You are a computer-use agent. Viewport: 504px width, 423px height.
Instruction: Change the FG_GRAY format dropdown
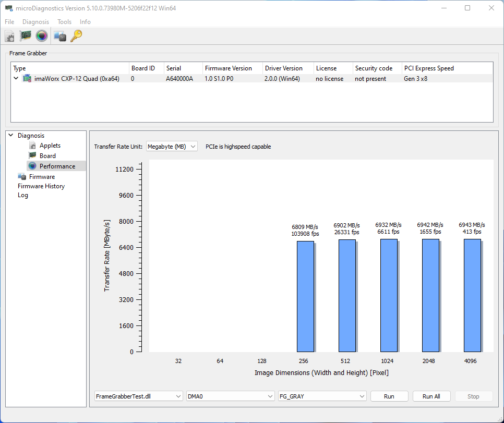[322, 396]
